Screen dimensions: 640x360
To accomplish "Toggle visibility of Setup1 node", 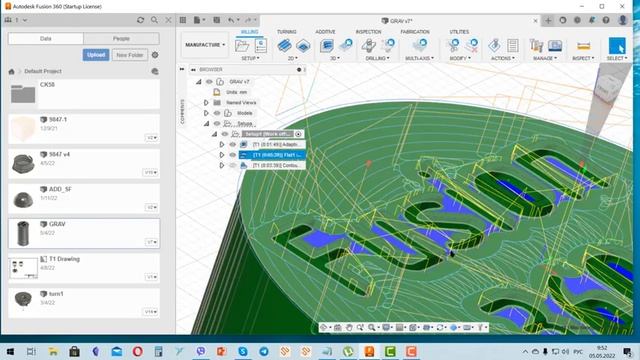I will tap(224, 134).
